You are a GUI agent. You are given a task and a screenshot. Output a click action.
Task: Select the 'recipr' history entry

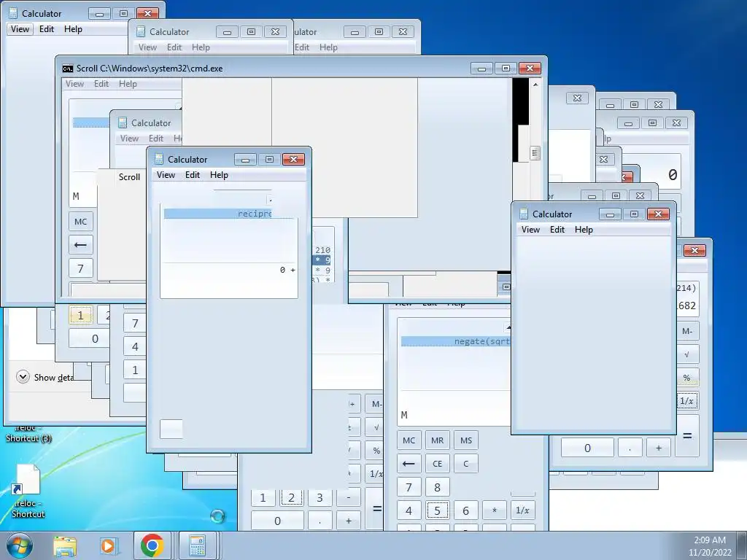tap(217, 214)
